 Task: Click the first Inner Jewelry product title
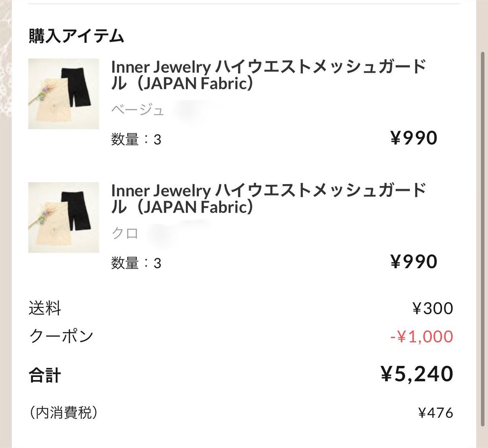coord(269,74)
